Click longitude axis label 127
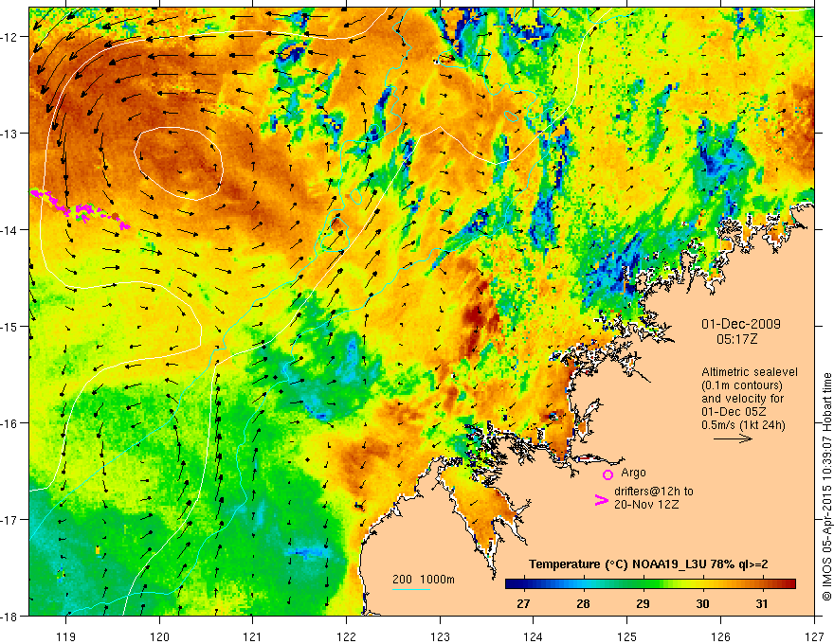834x644 pixels. (x=814, y=636)
